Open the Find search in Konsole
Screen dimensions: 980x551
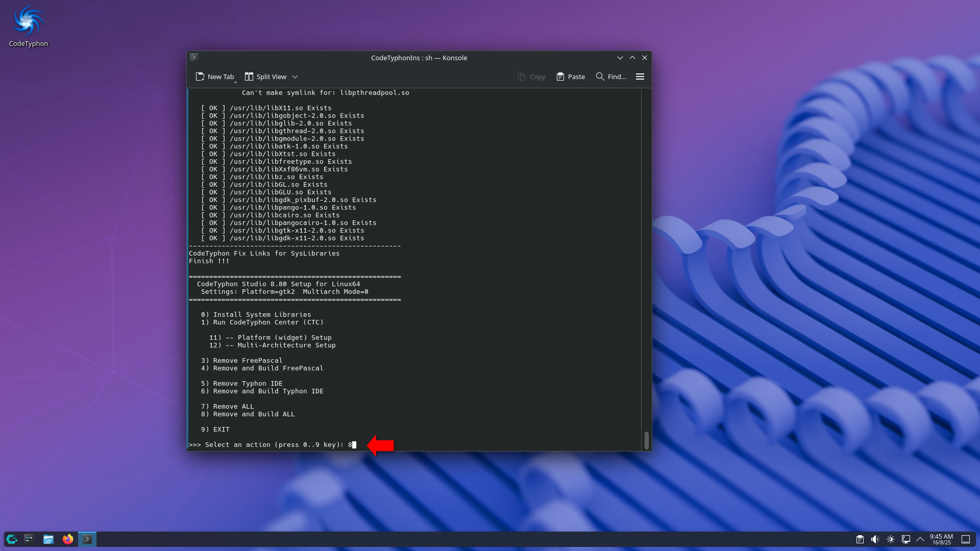611,77
